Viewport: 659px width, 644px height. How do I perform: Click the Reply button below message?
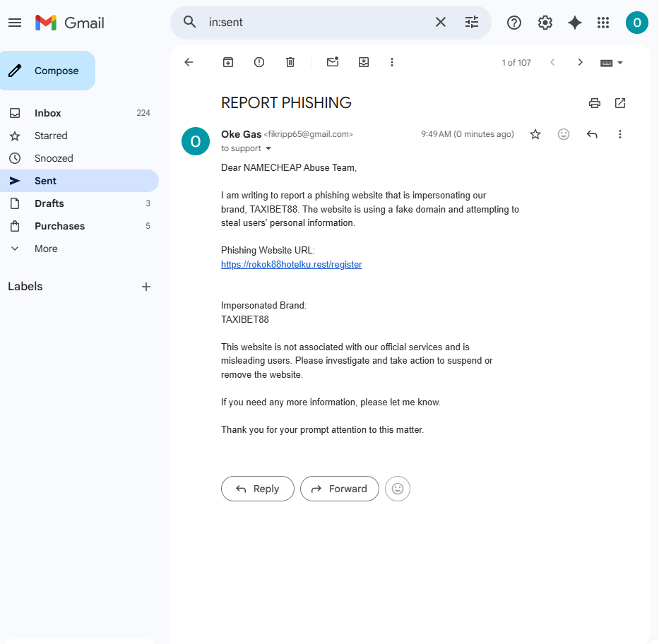(258, 489)
